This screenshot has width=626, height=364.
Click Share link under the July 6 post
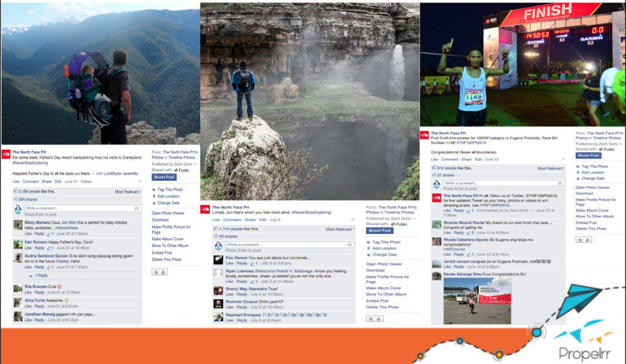(250, 220)
